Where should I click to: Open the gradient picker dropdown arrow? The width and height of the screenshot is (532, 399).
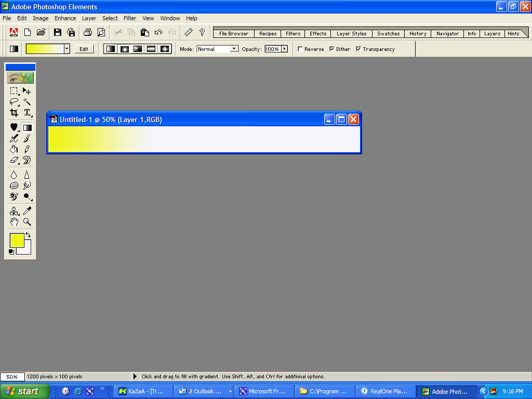[66, 49]
